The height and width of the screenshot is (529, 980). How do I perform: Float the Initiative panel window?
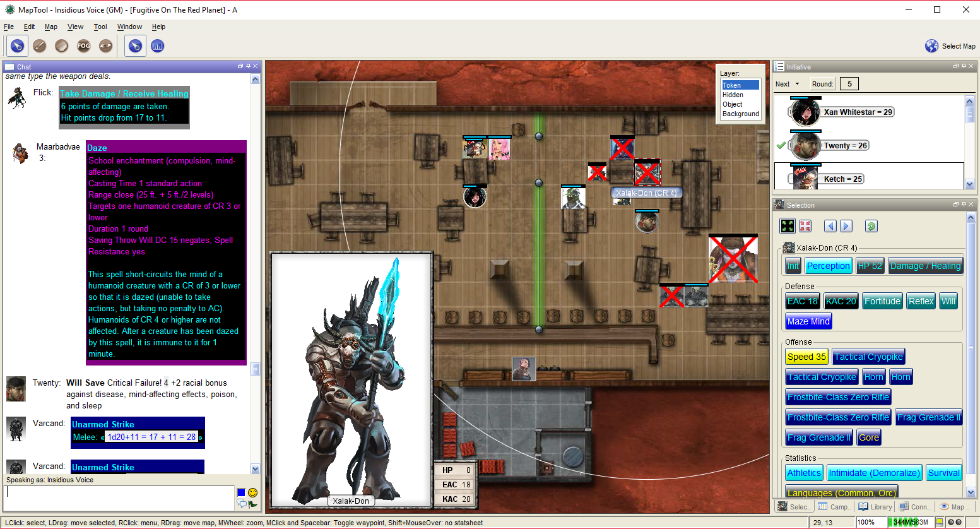click(x=955, y=66)
